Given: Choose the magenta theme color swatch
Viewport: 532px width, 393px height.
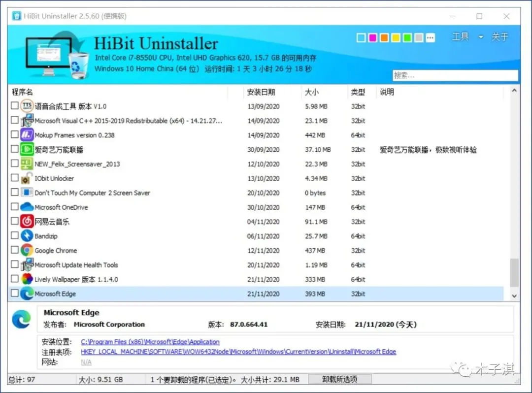Looking at the screenshot, I should click(372, 37).
